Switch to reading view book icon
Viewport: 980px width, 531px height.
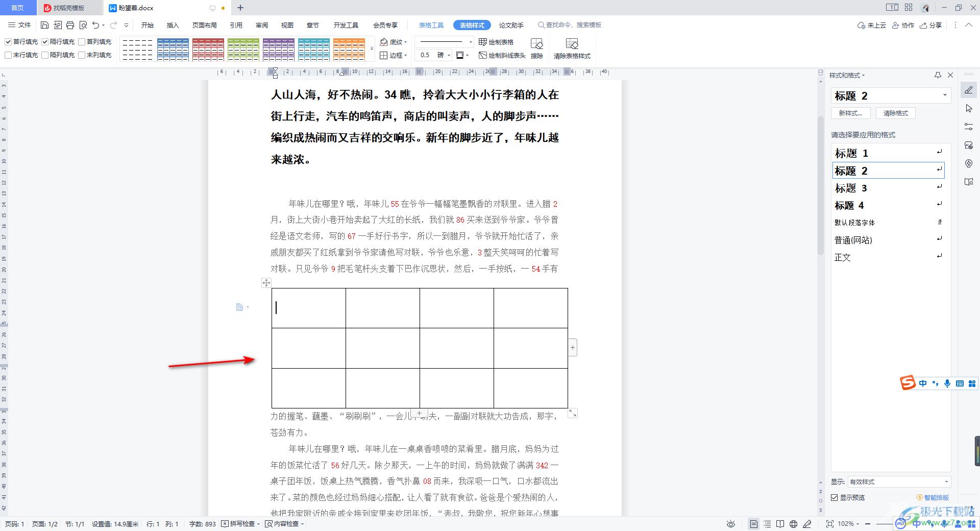pos(780,524)
